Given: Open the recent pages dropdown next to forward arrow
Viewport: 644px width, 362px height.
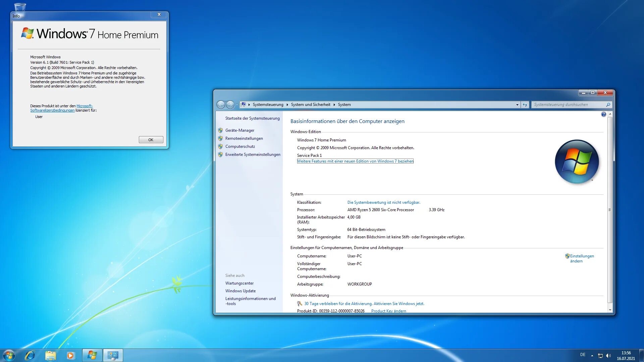Looking at the screenshot, I should 237,105.
